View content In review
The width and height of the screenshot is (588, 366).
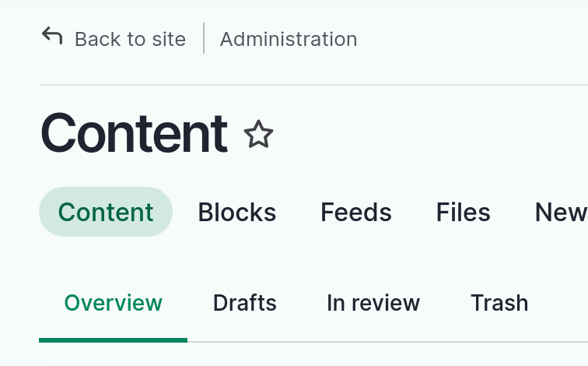[x=373, y=303]
